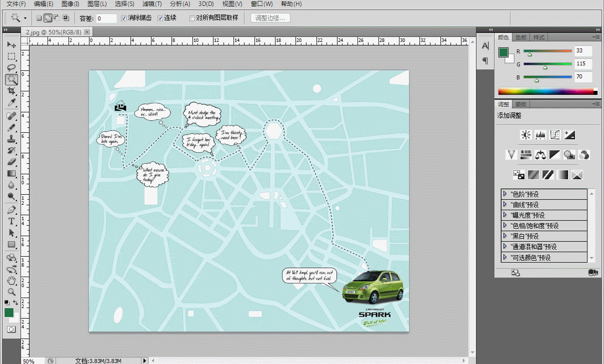Add a Color Balance adjustment
604x364 pixels.
(540, 155)
